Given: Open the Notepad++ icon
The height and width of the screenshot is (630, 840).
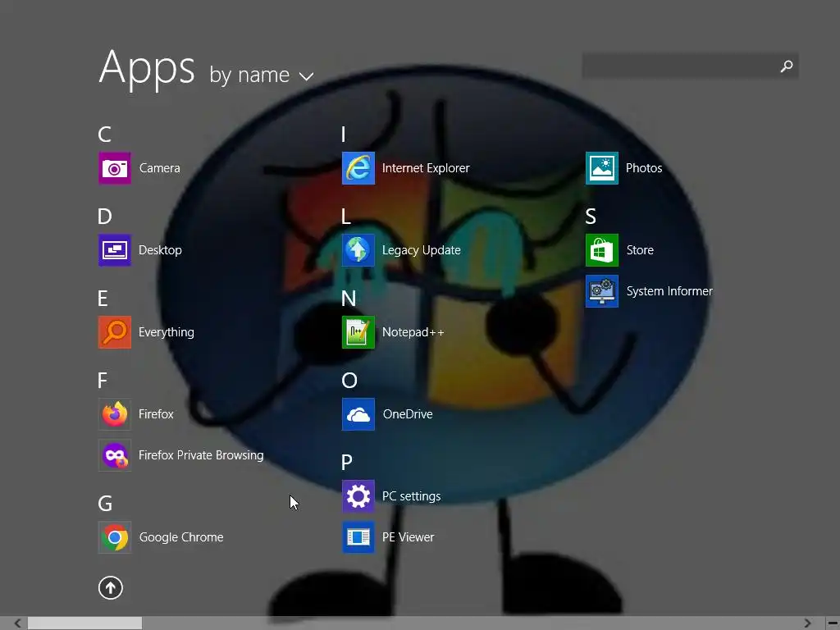Looking at the screenshot, I should pos(358,332).
